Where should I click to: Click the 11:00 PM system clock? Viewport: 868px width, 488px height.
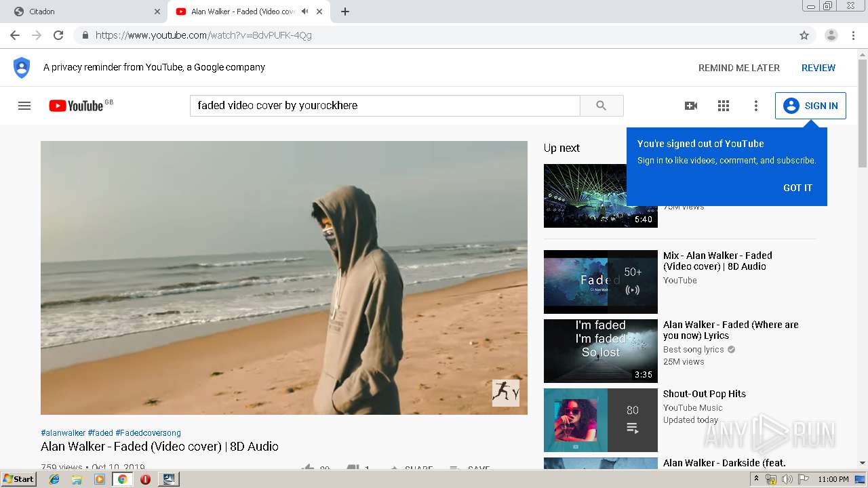point(833,479)
